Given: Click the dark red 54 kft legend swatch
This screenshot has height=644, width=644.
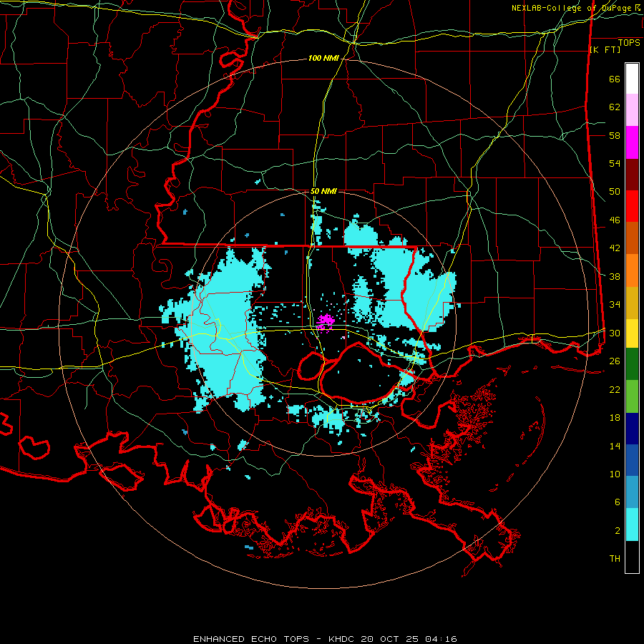Looking at the screenshot, I should tap(632, 175).
